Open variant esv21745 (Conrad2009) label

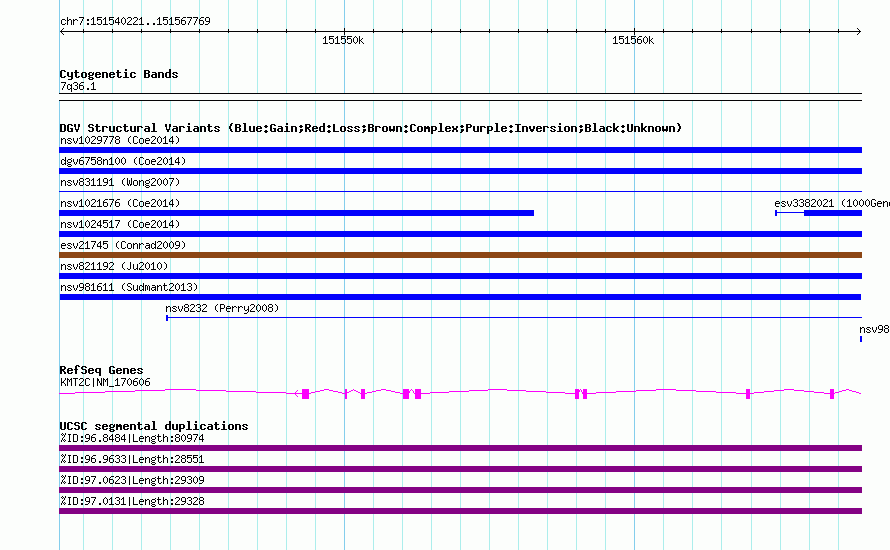click(123, 245)
